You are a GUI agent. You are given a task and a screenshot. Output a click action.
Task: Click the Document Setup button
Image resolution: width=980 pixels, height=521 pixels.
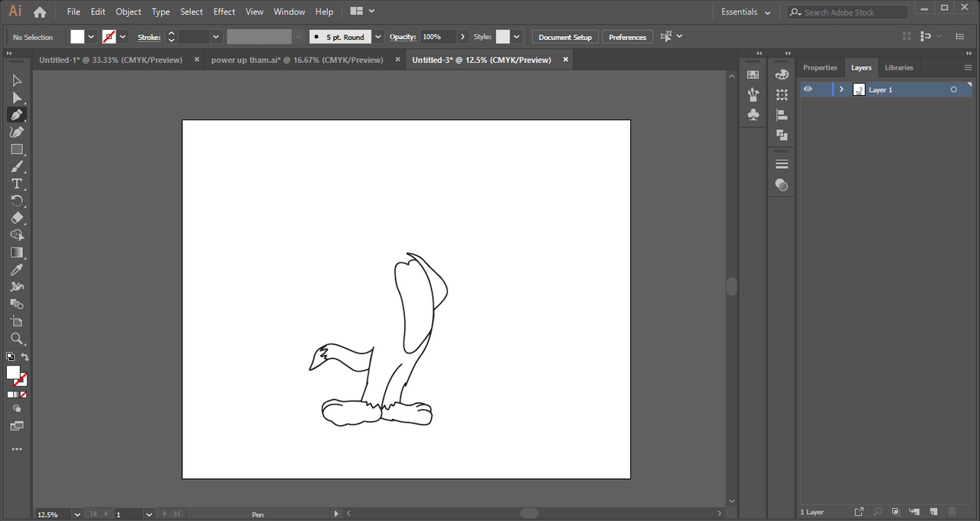pos(565,37)
